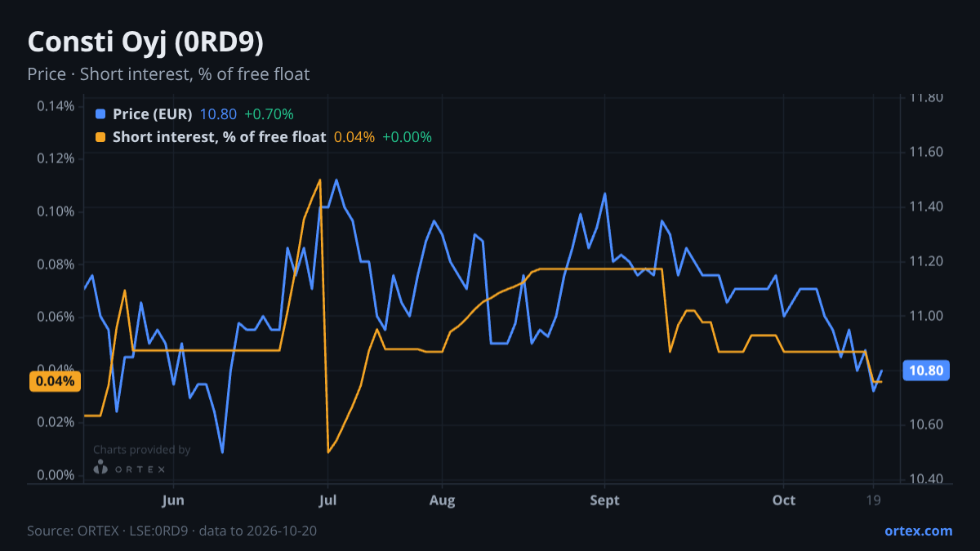Click the +0.70% price change value

269,114
